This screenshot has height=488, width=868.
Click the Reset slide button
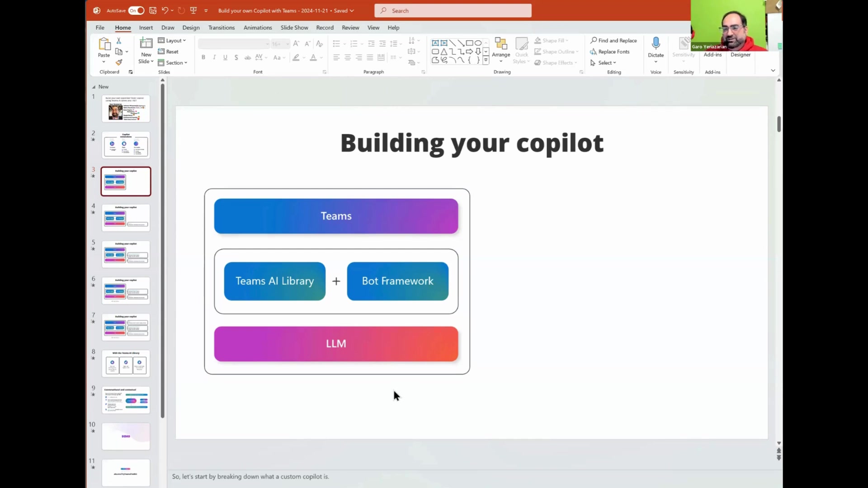(168, 52)
